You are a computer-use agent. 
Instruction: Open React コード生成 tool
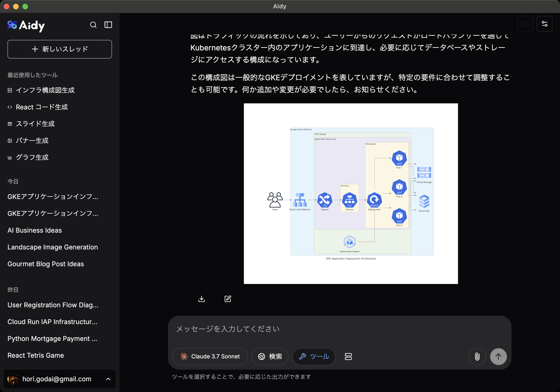[x=38, y=107]
